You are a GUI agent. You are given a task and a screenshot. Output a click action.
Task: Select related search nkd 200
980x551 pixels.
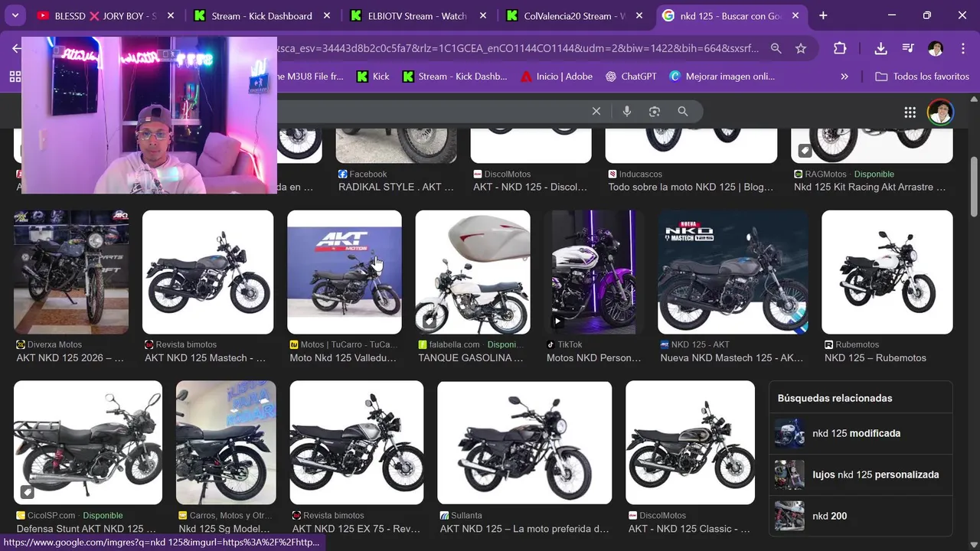click(861, 516)
